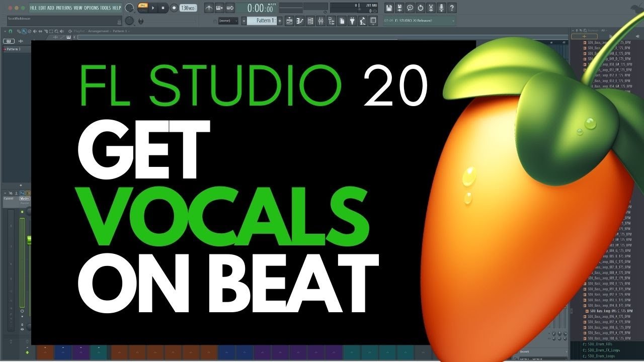Open the HELP menu
Viewport: 644px width, 362px height.
click(x=117, y=8)
